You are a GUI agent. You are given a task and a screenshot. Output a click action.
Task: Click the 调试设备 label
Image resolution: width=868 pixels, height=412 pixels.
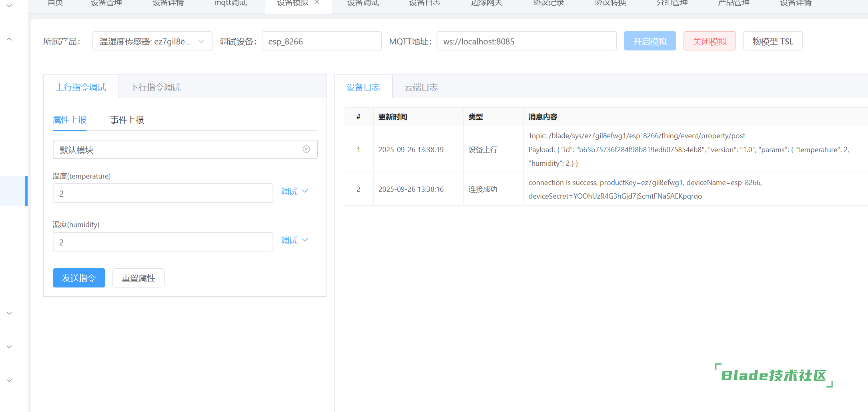tap(238, 42)
